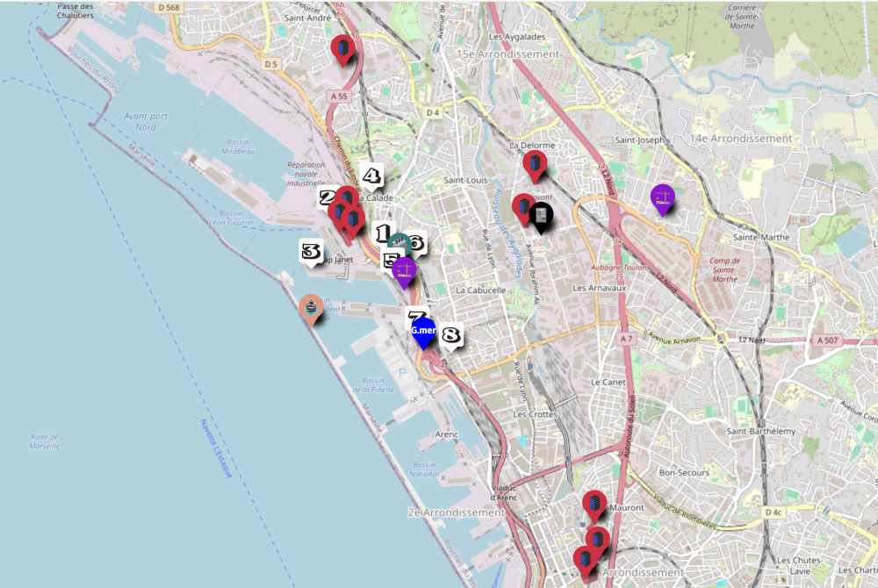Click the Les Arnavaux district label
Screen dimensions: 878x588
point(597,288)
